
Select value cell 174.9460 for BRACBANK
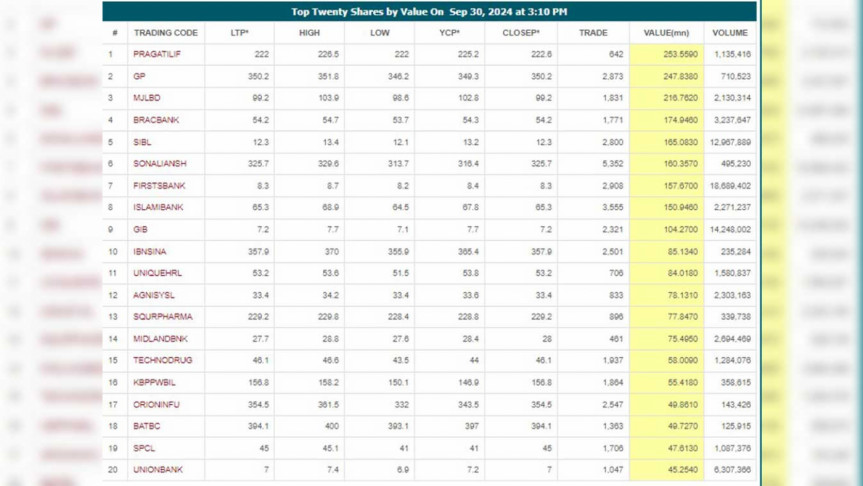(x=680, y=120)
